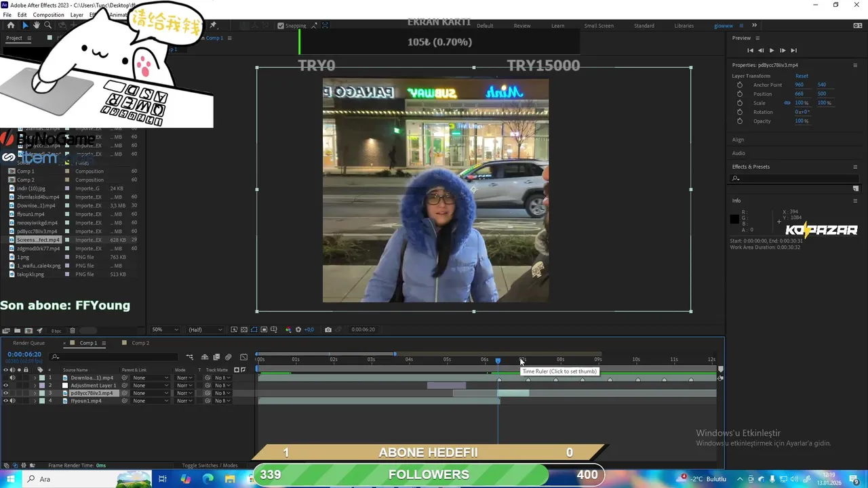Click the fast previews icon in viewer footer
The image size is (868, 488).
(234, 329)
